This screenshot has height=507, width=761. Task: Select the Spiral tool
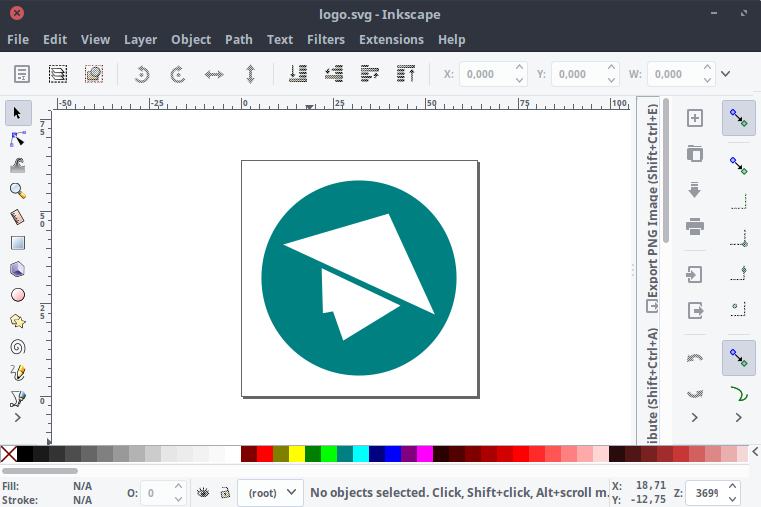coord(18,347)
